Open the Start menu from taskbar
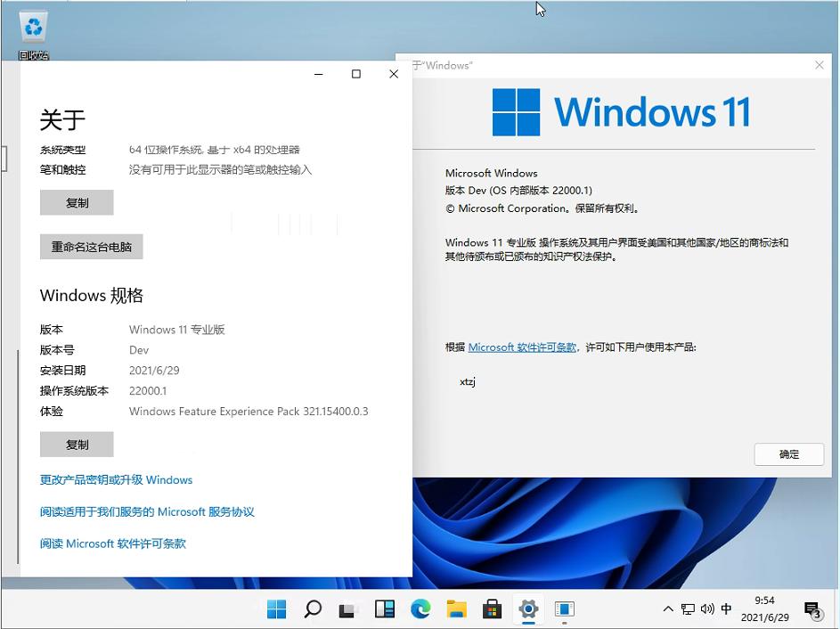 (276, 609)
